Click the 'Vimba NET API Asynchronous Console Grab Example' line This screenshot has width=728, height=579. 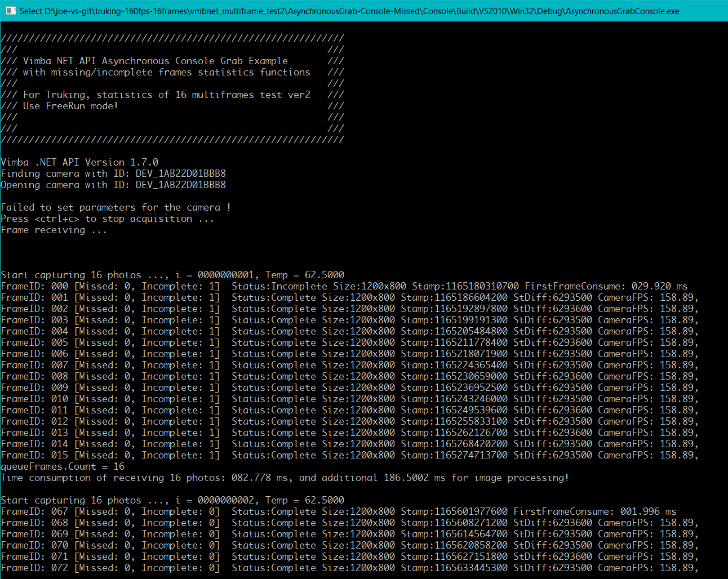156,61
